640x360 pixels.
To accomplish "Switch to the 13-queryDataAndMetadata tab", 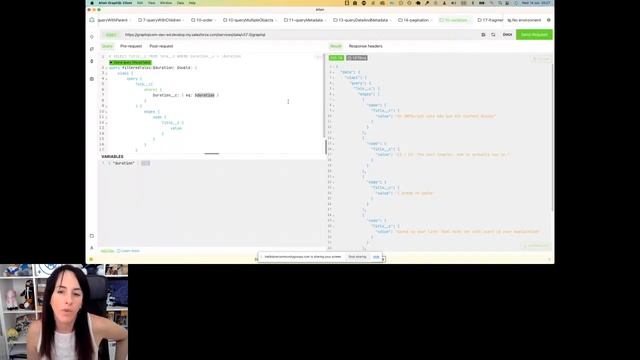I will pyautogui.click(x=362, y=20).
